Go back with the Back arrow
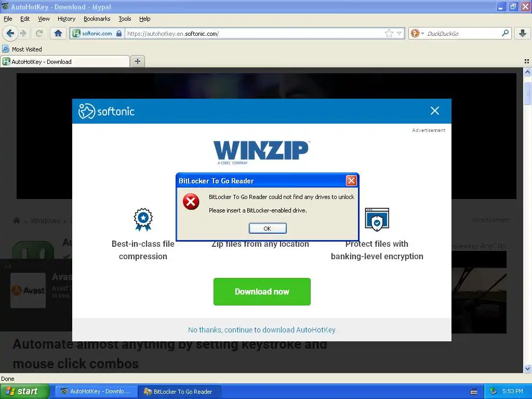Screen dimensions: 532x399 click(10, 33)
